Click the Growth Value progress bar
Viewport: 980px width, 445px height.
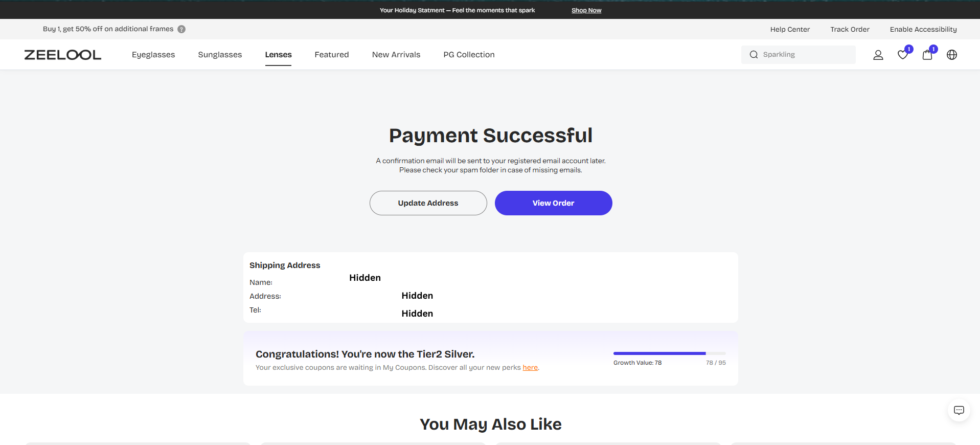tap(669, 353)
